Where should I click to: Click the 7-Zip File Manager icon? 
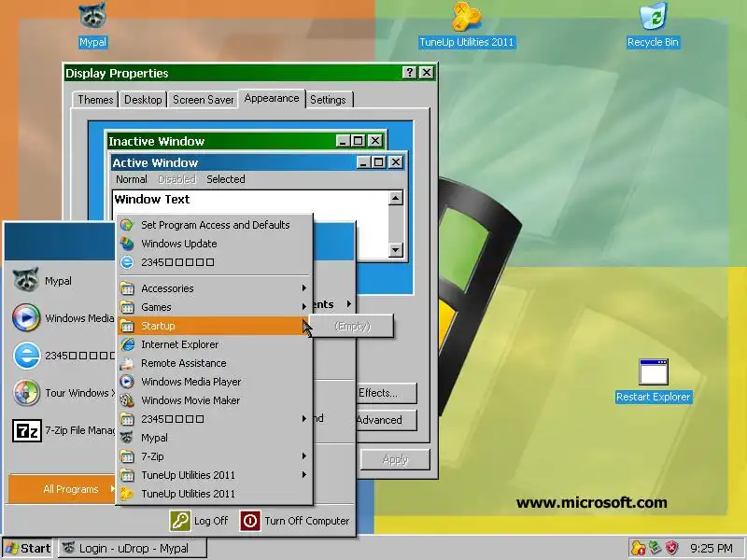click(x=27, y=430)
